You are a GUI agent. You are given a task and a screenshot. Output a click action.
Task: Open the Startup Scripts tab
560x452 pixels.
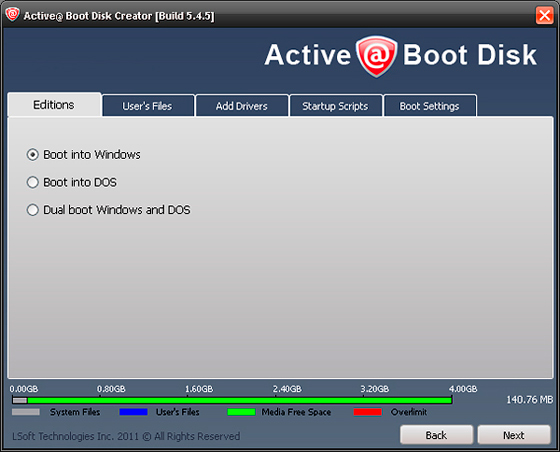pyautogui.click(x=336, y=106)
